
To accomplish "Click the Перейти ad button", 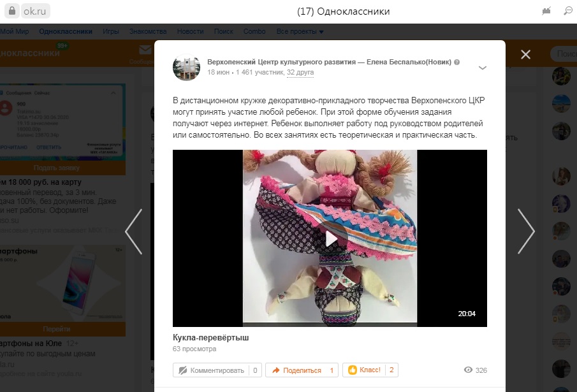I will tap(56, 329).
